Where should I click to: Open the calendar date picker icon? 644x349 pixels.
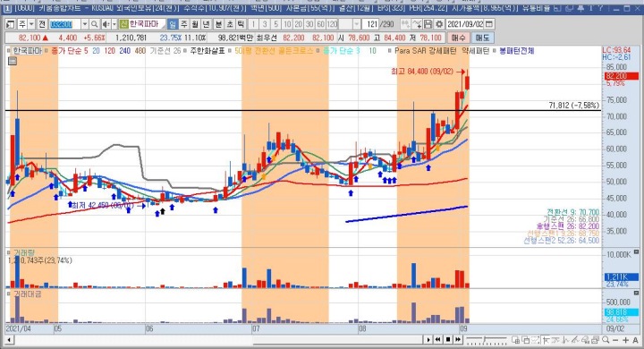pos(489,24)
